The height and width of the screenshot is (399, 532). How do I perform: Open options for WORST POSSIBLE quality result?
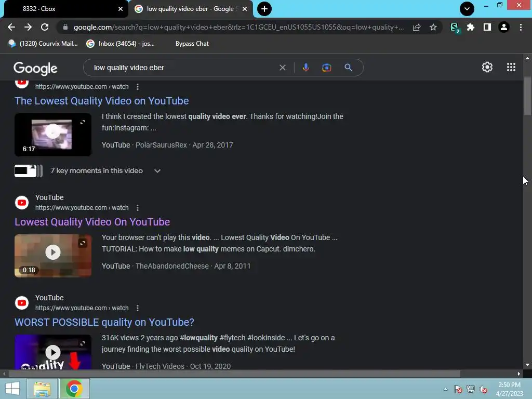[137, 308]
